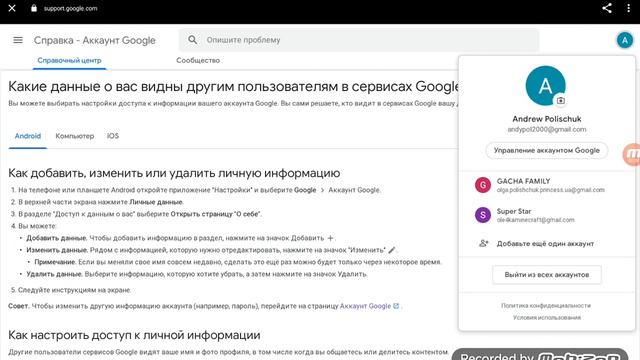Tap the lock icon beside support.google.com
The height and width of the screenshot is (360, 640).
point(34,8)
